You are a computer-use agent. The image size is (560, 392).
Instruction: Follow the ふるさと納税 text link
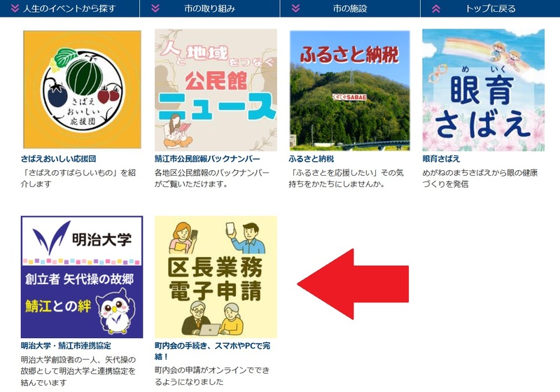pyautogui.click(x=311, y=159)
